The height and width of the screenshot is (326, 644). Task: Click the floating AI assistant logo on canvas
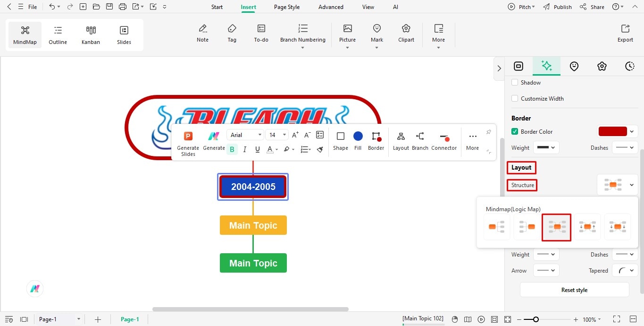(x=35, y=289)
